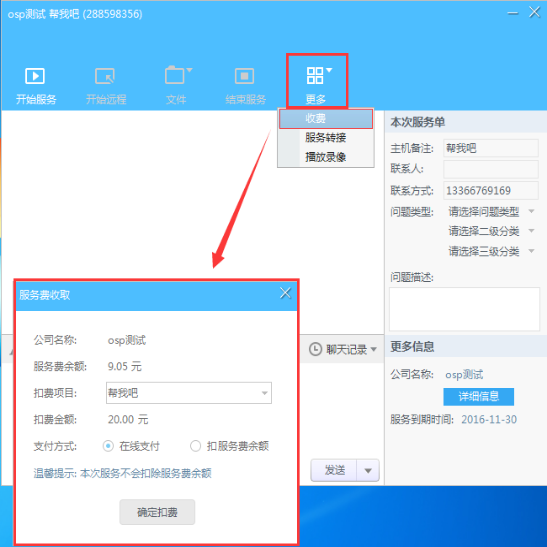Click the 确定扣费 button
547x547 pixels.
point(157,512)
